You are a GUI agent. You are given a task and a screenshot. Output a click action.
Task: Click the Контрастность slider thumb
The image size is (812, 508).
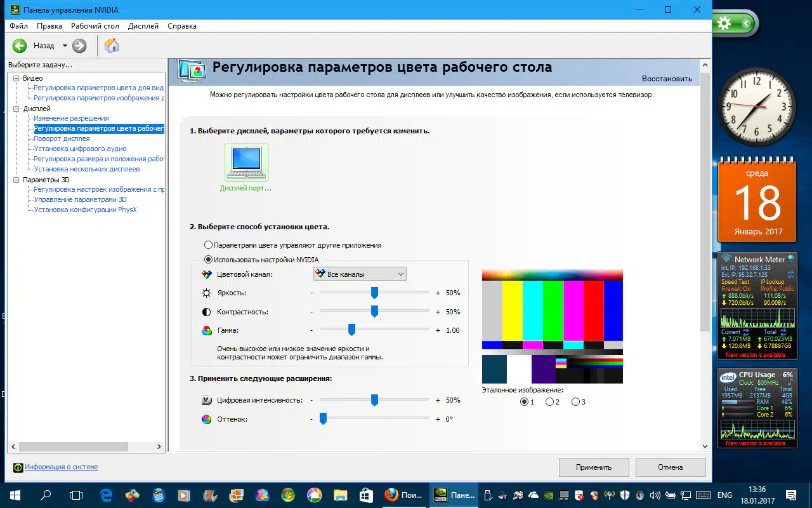(374, 311)
